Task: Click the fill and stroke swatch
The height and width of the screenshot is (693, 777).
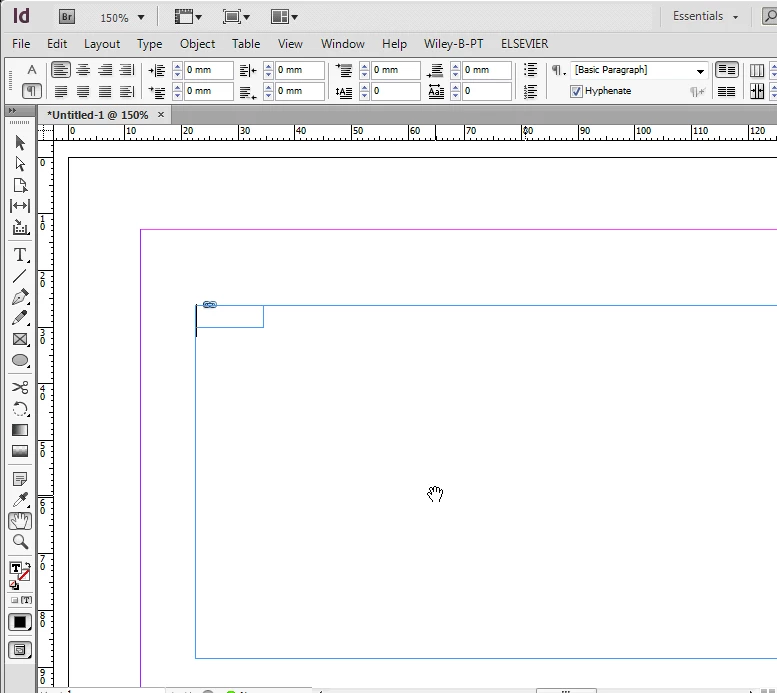Action: pyautogui.click(x=20, y=572)
